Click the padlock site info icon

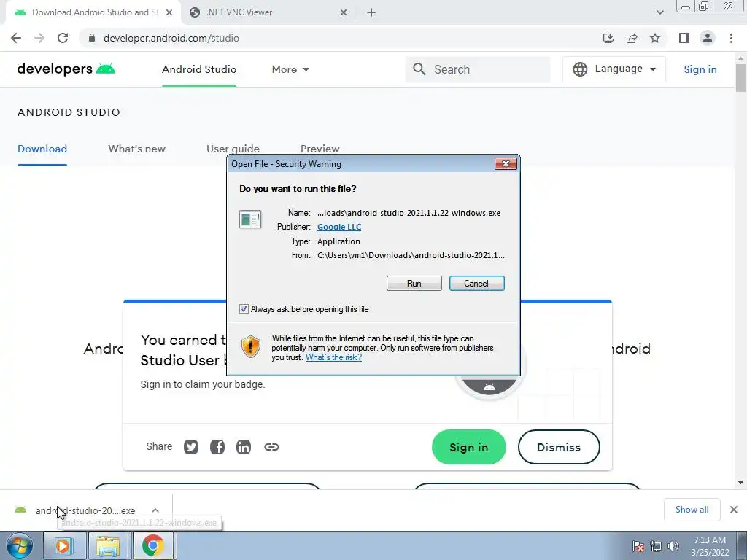click(92, 38)
